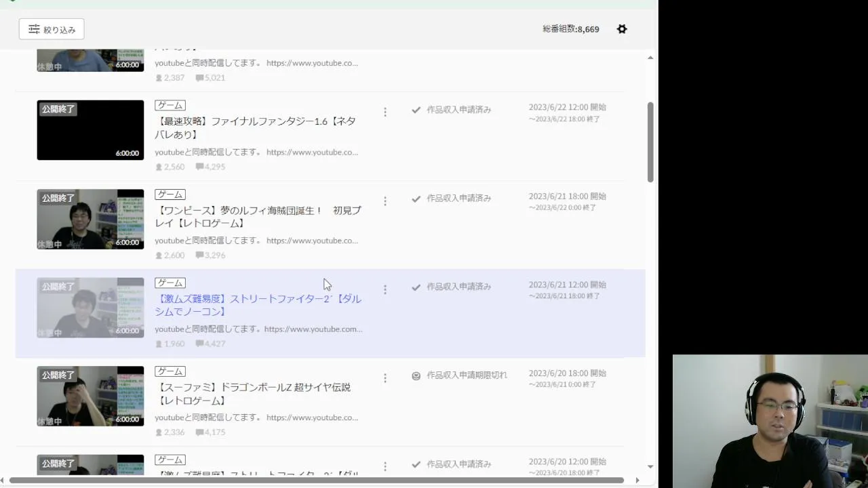Click the webcam overlay of the streamer

pyautogui.click(x=770, y=421)
